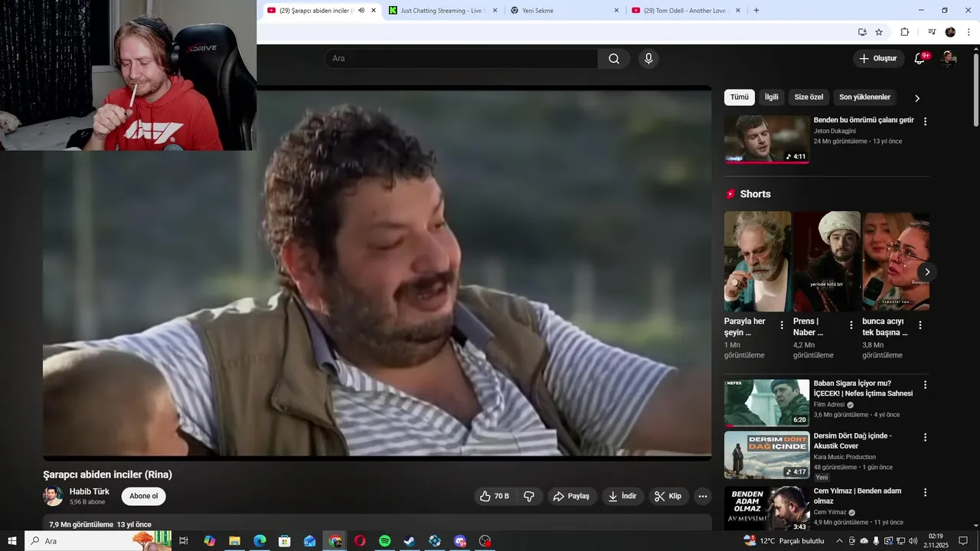Switch to Tom Odell - Another Love tab
Image resolution: width=980 pixels, height=551 pixels.
686,11
